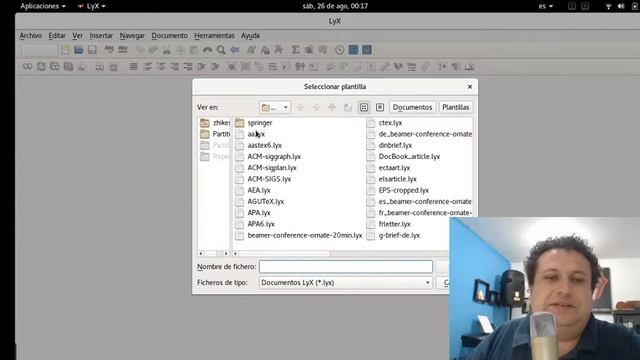The height and width of the screenshot is (360, 640).
Task: Click the Nombre de fichero input field
Action: tap(346, 267)
